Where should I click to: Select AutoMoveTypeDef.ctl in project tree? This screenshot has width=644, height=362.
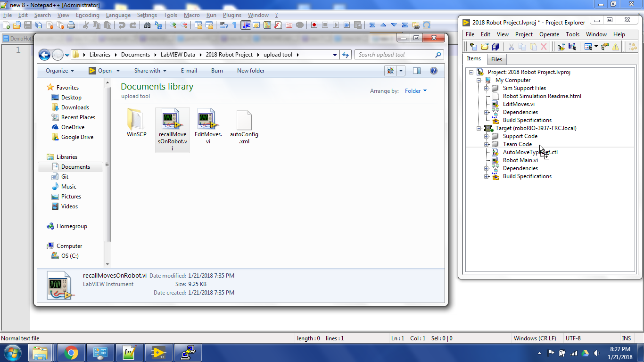530,152
